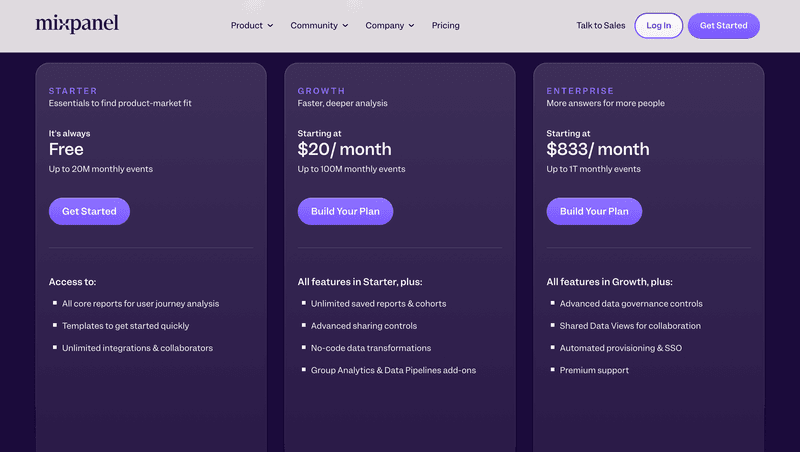
Task: Select the GROWTH plan heading
Action: [x=321, y=91]
